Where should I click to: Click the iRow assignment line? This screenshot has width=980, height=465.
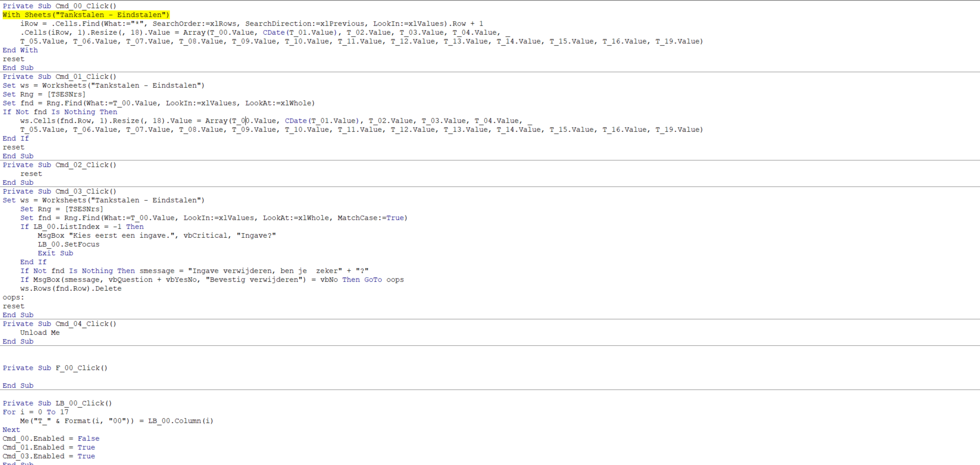[x=252, y=24]
